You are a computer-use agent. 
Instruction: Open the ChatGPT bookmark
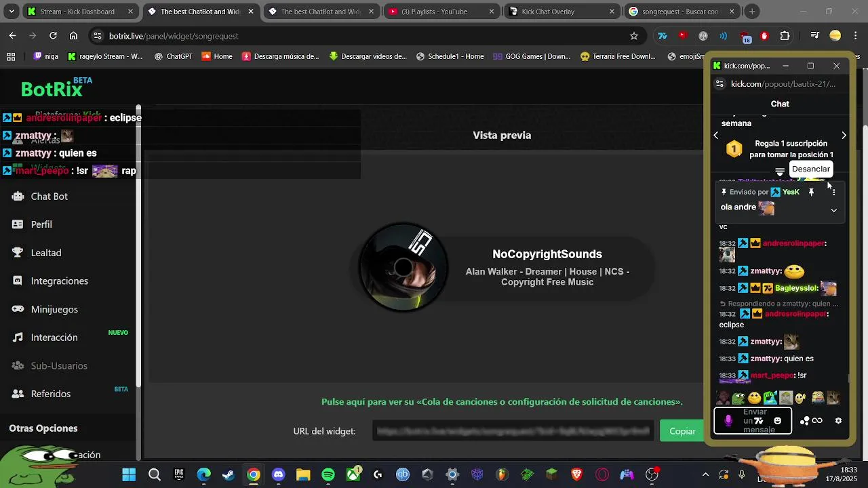(x=173, y=56)
